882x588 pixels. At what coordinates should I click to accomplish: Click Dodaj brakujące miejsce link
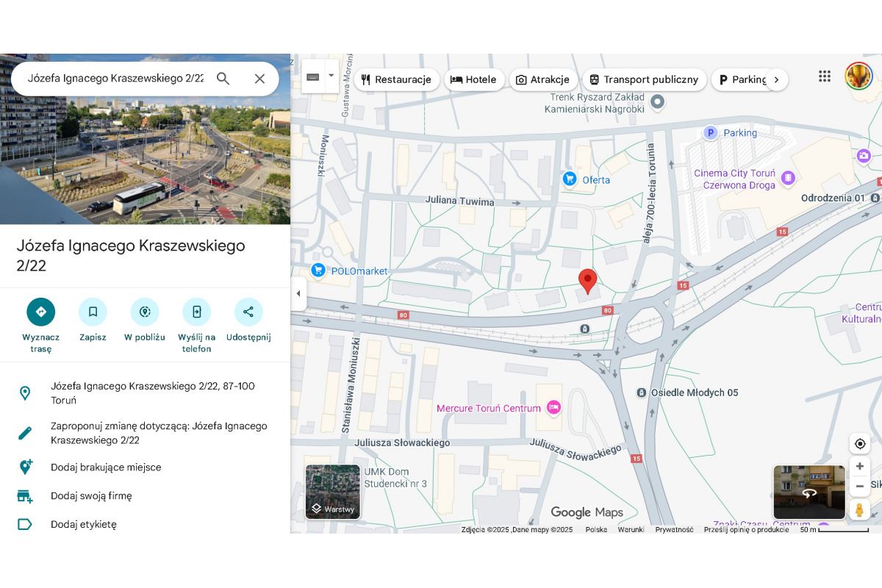coord(106,467)
